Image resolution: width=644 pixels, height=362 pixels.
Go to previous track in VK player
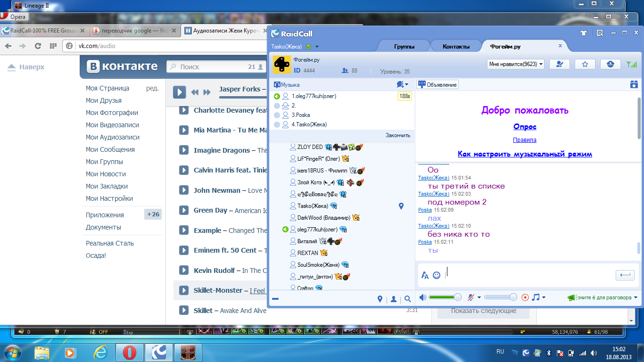[x=195, y=92]
